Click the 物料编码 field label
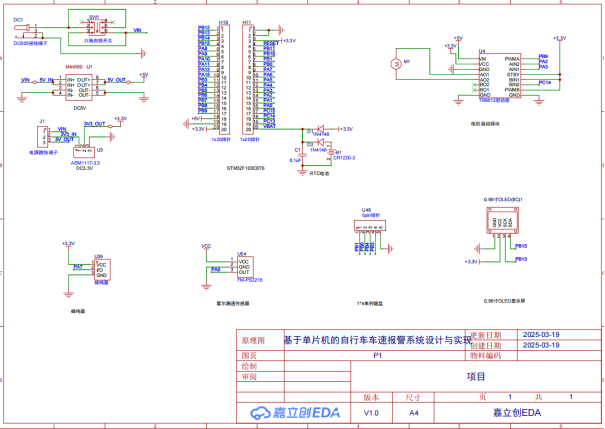 485,355
